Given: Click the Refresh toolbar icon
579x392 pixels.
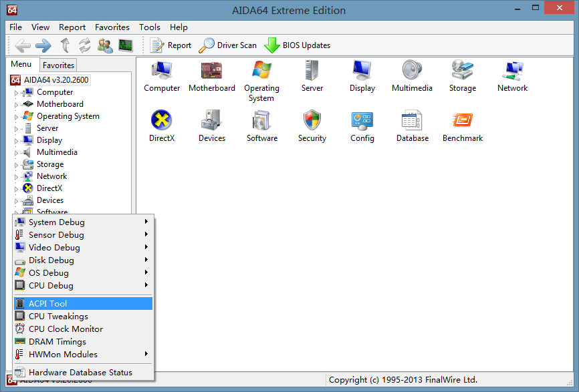Looking at the screenshot, I should [x=85, y=45].
